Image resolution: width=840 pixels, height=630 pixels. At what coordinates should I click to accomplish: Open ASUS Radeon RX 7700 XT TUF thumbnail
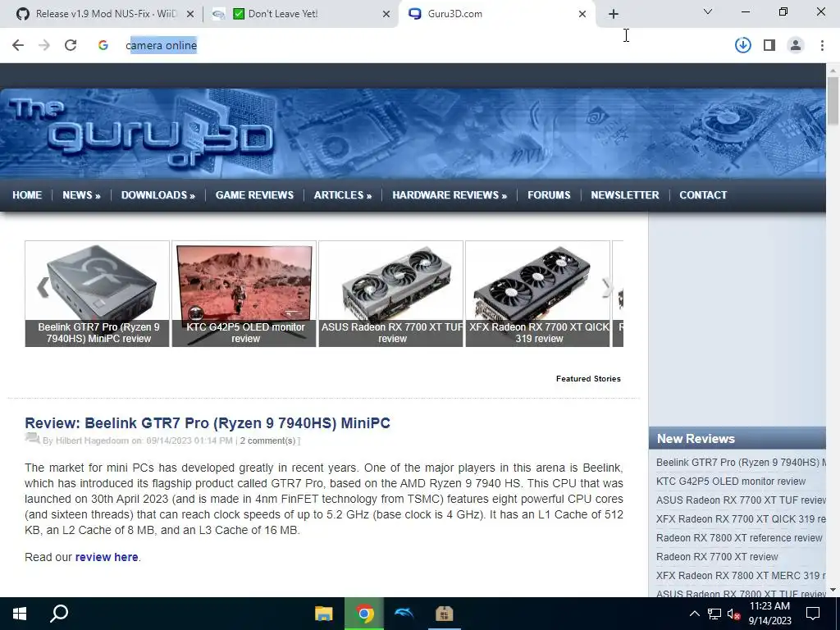pos(390,294)
